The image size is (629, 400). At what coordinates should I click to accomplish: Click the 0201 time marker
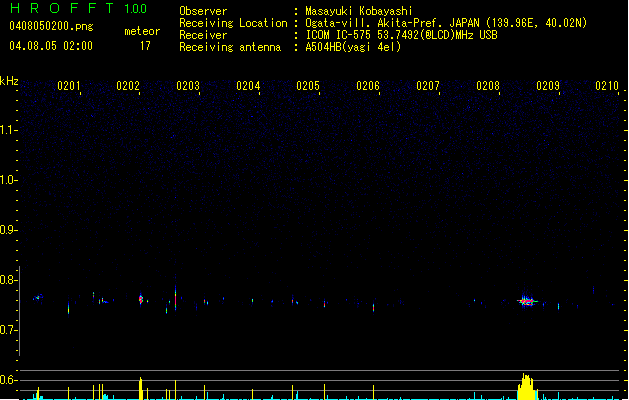[x=69, y=86]
